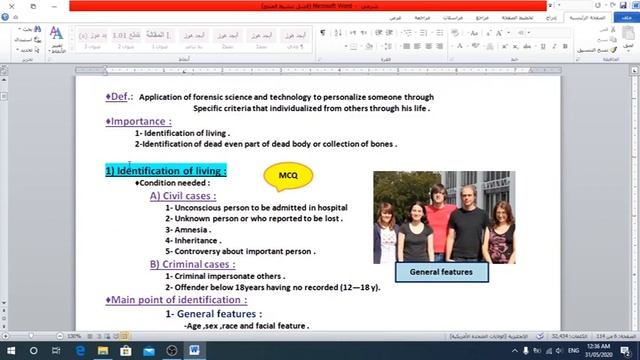Click the Grow Font button
Viewport: 640px width, 360px height.
499,33
